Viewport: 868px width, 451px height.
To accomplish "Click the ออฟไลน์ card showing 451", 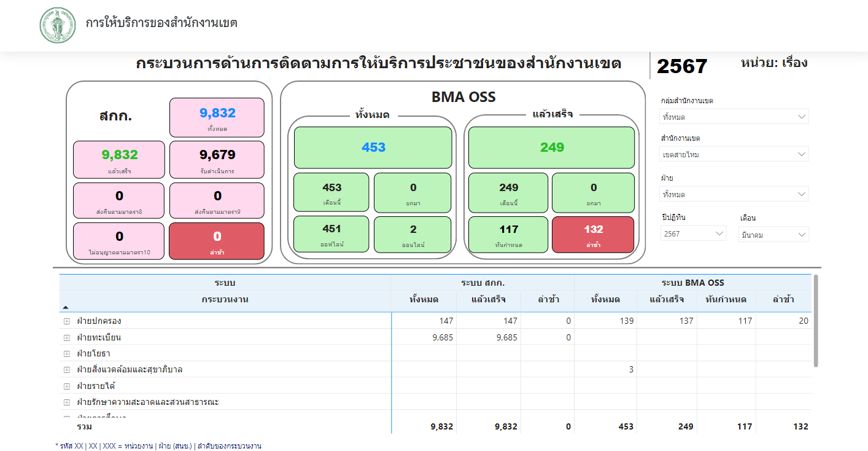I will (331, 234).
